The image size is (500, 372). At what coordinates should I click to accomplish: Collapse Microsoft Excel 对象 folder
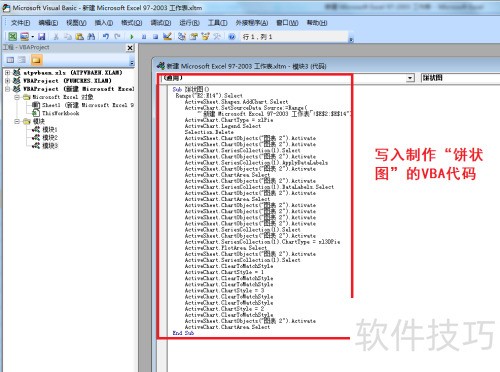[17, 97]
